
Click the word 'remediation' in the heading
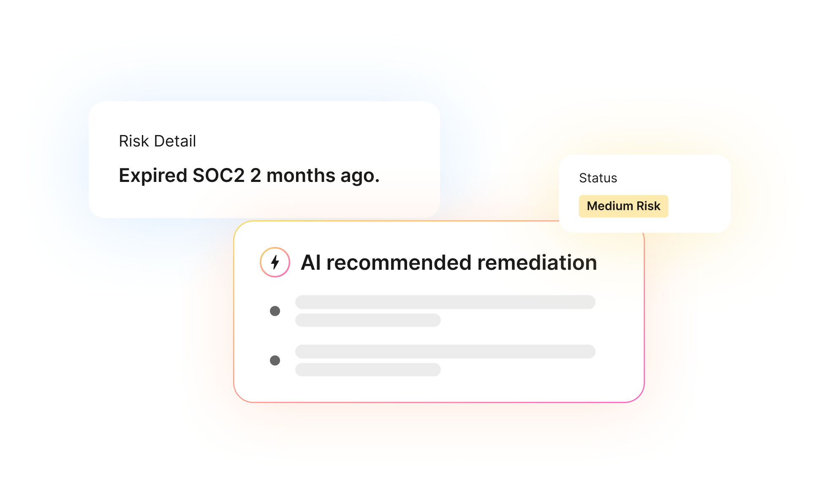coord(537,263)
